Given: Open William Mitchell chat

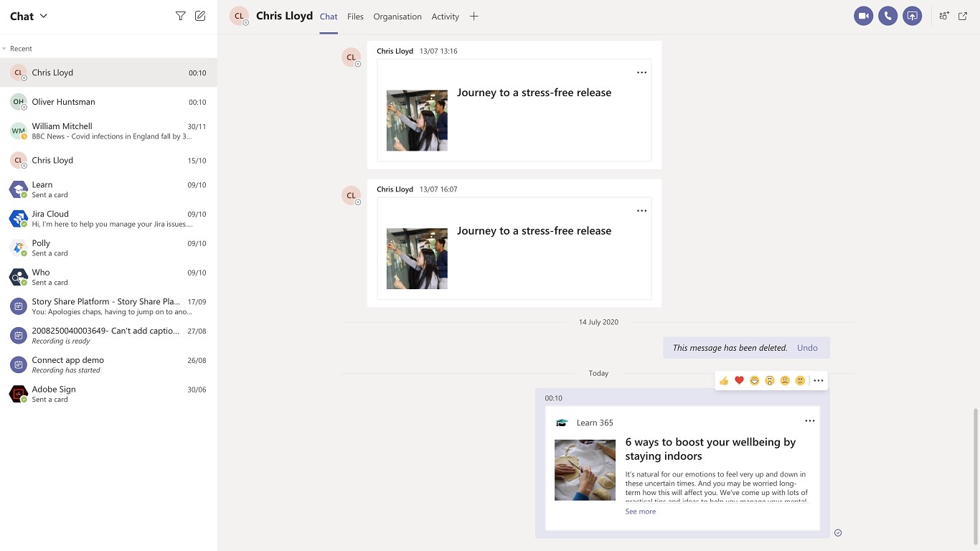Looking at the screenshot, I should tap(108, 131).
